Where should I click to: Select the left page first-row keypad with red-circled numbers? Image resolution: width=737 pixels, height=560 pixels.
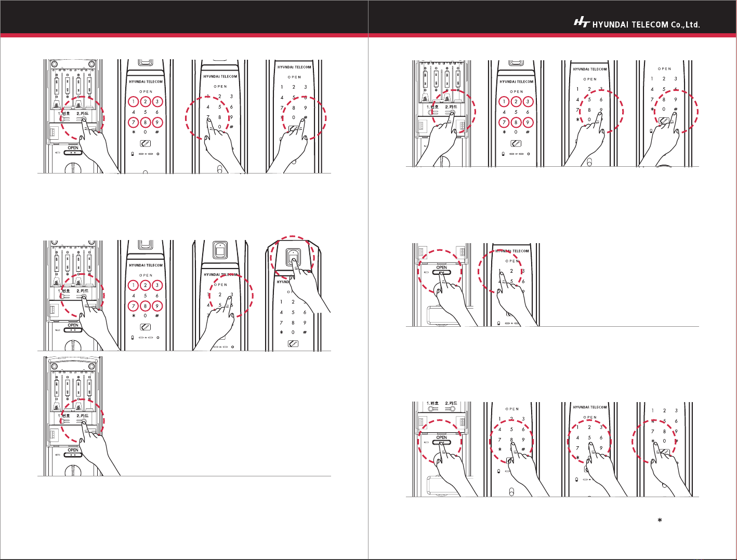coord(146,116)
